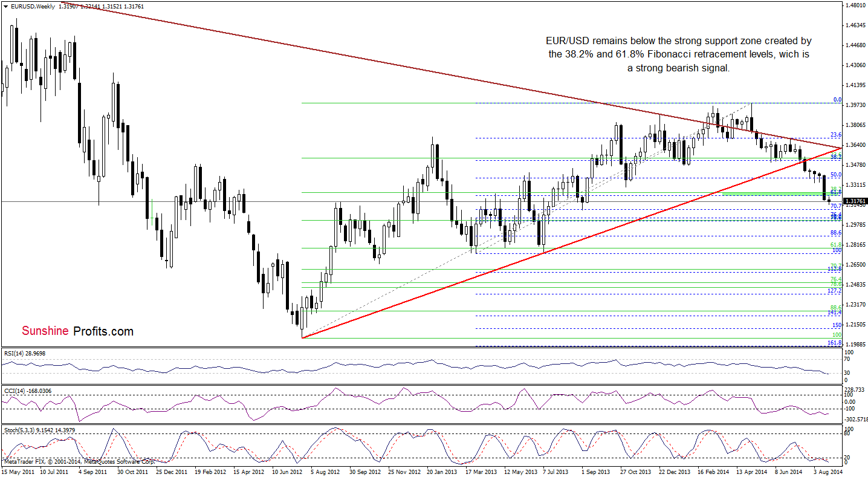This screenshot has width=868, height=477.
Task: Click price axis value 1.28165
Action: (x=856, y=245)
